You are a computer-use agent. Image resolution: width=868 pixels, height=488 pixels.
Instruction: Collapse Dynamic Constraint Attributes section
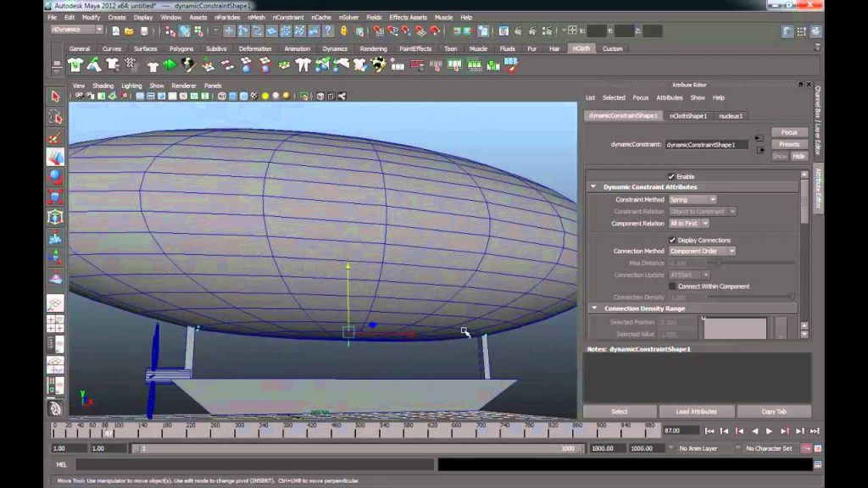(x=593, y=187)
